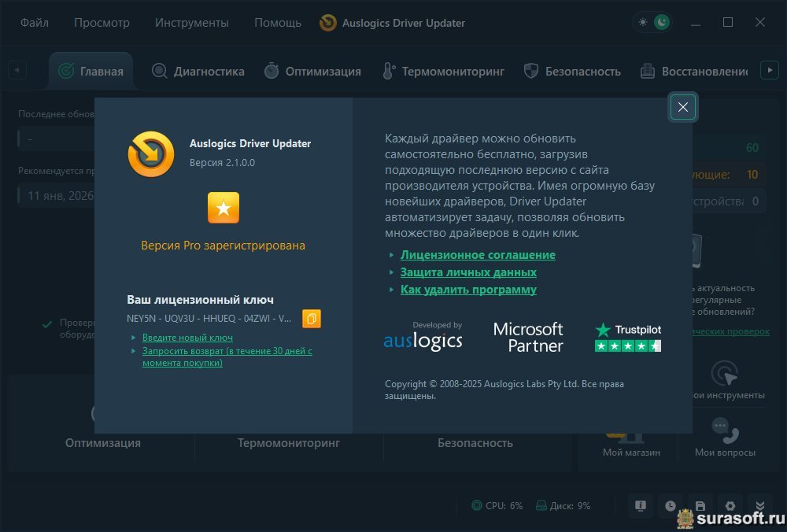Open the Инструменты menu

coord(192,23)
